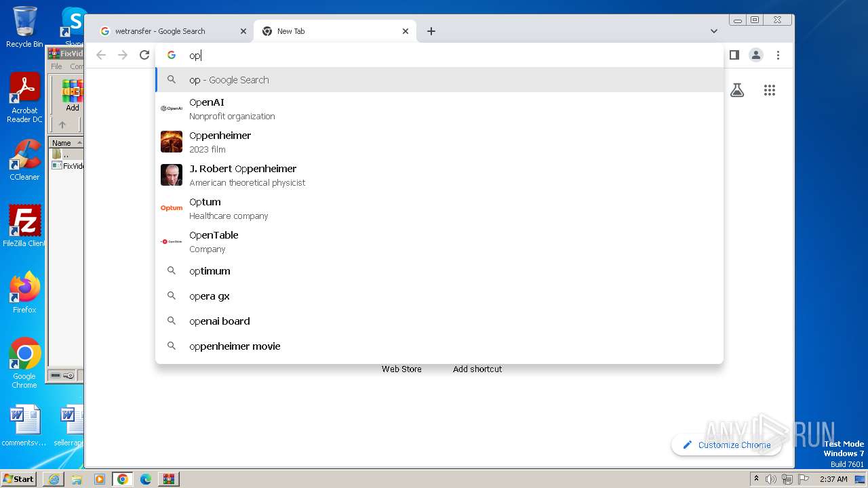Click the WinRAR taskbar button
The height and width of the screenshot is (488, 868).
[x=169, y=479]
